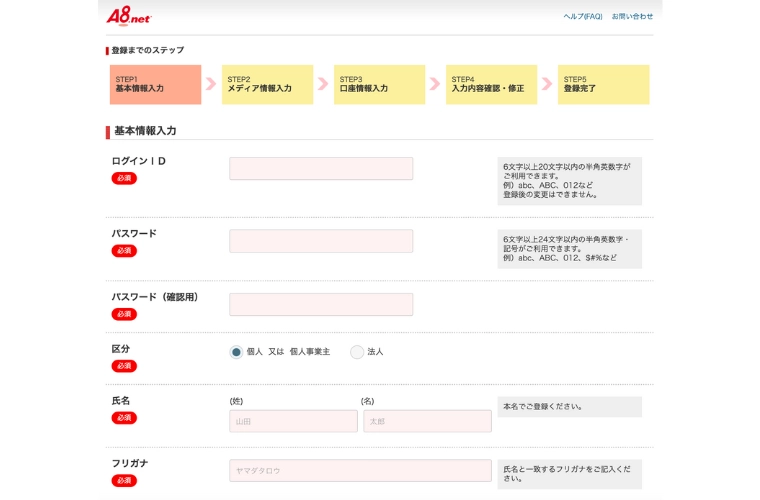
Task: Focus the パスワード input field
Action: click(321, 241)
